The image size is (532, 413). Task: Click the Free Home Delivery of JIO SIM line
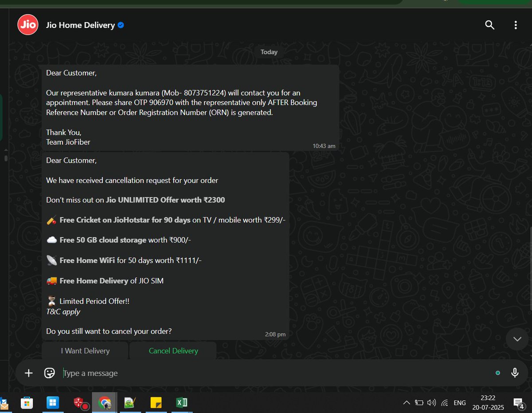coord(105,281)
